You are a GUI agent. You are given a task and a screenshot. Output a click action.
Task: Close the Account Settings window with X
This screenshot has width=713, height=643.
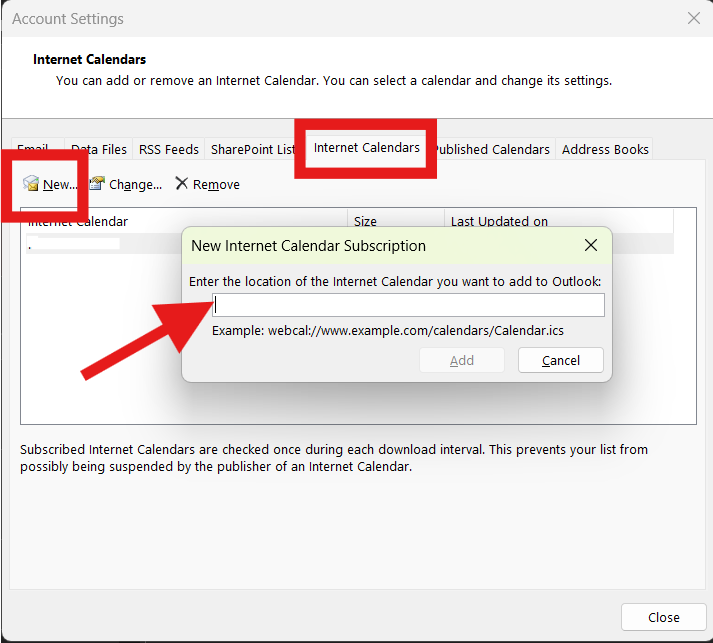click(x=694, y=18)
